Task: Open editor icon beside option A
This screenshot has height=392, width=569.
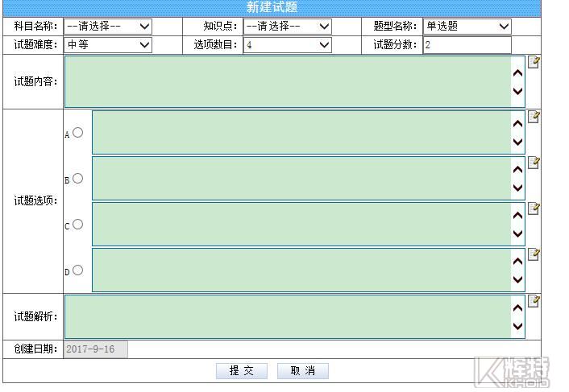Action: point(534,118)
